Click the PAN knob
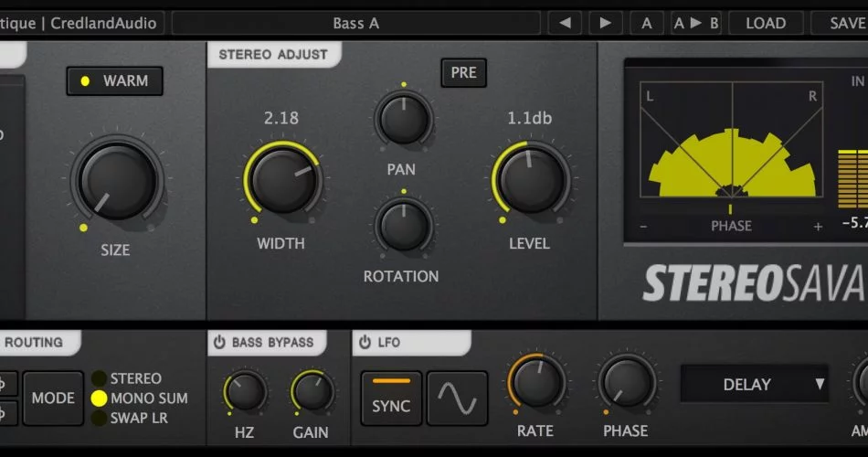 coord(404,119)
